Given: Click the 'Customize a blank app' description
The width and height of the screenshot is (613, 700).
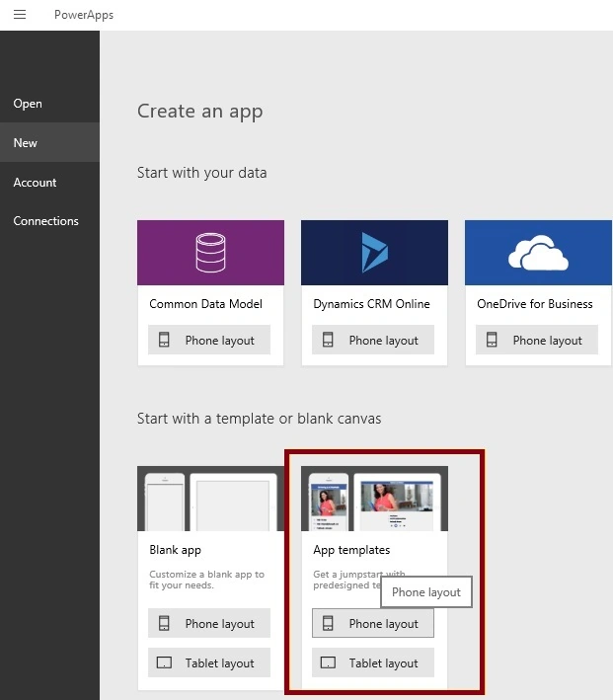Looking at the screenshot, I should pyautogui.click(x=206, y=580).
